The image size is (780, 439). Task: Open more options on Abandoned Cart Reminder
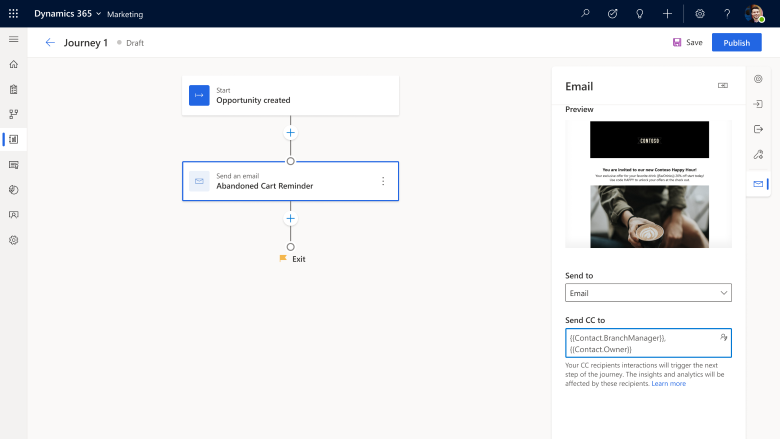(383, 181)
